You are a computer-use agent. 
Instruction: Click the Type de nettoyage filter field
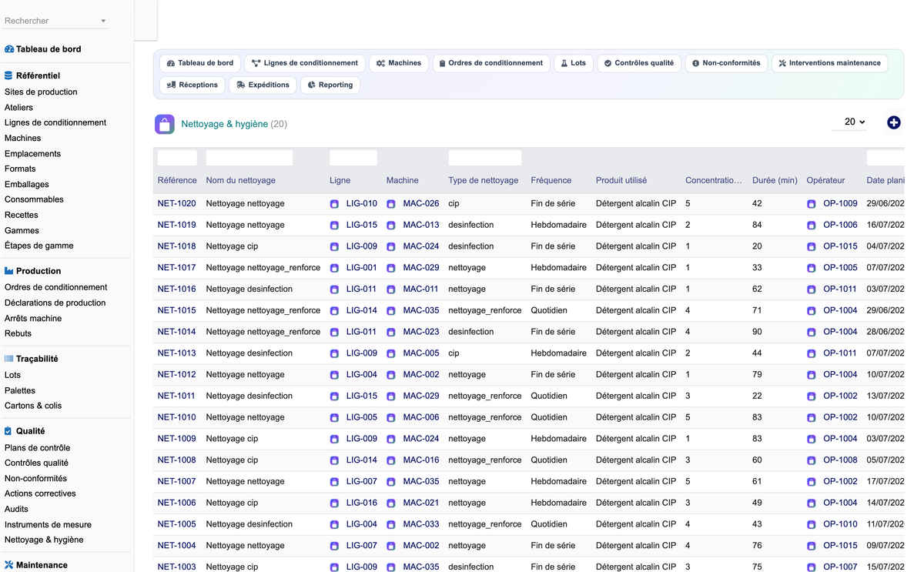click(x=485, y=158)
